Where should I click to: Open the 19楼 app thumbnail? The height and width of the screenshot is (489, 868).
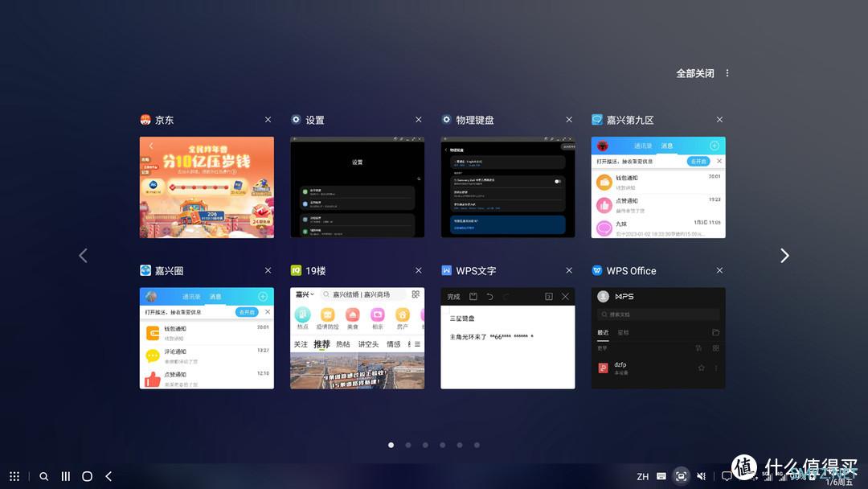[357, 338]
